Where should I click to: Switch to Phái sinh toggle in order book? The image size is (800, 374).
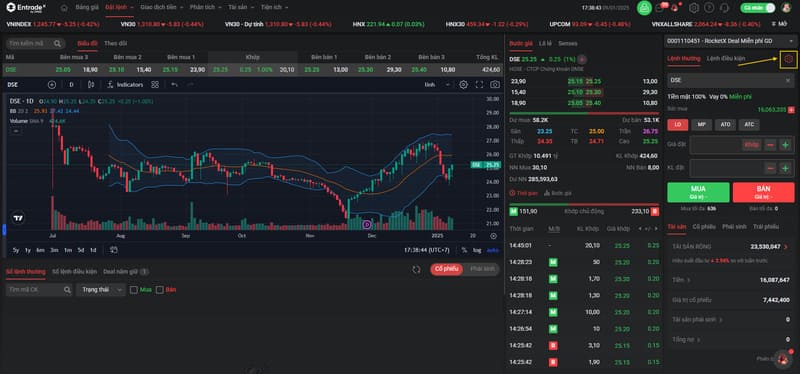click(x=482, y=269)
